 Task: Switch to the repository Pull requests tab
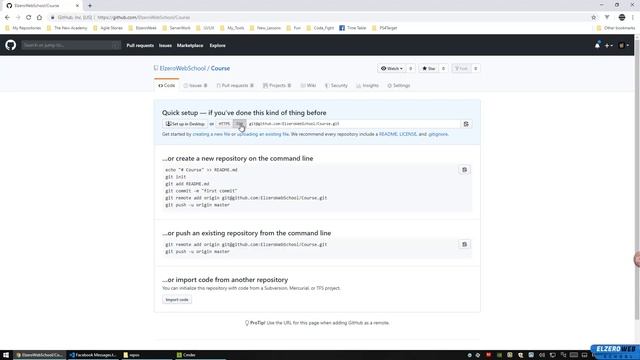[x=235, y=85]
